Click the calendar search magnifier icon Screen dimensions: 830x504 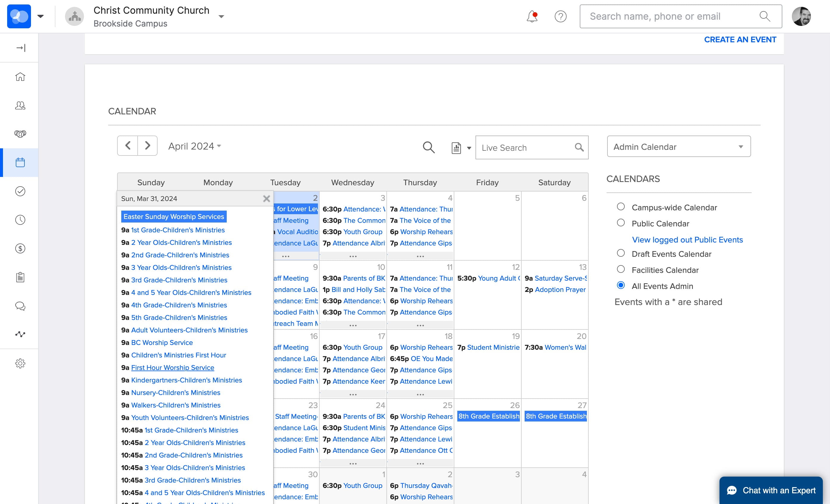click(428, 147)
